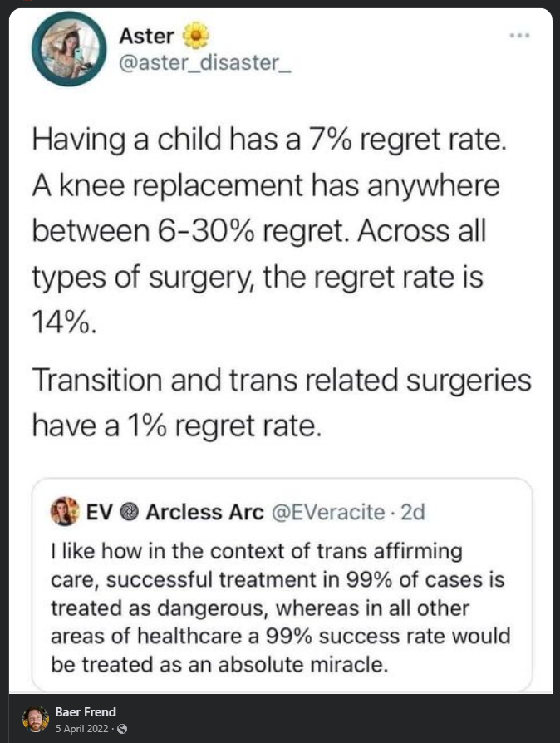Open the @EVeracite handle
560x743 pixels.
click(328, 512)
